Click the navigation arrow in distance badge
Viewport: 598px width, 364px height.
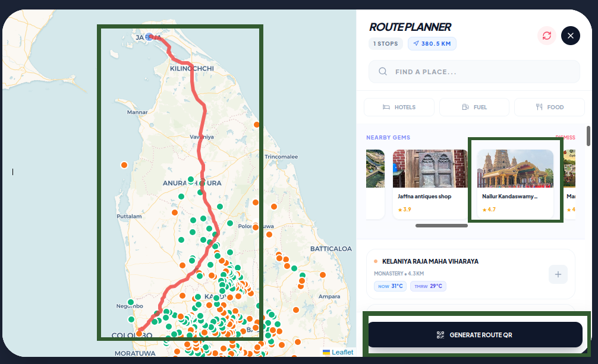coord(416,43)
